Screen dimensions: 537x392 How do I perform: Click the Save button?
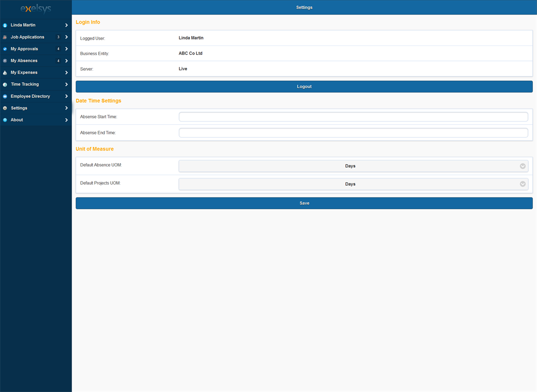click(304, 203)
